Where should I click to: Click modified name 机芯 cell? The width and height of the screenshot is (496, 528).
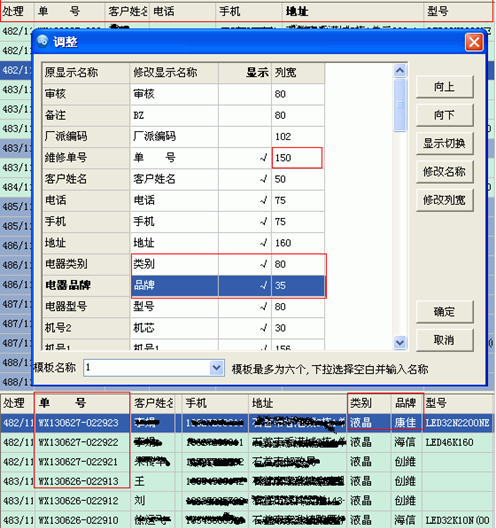click(174, 328)
